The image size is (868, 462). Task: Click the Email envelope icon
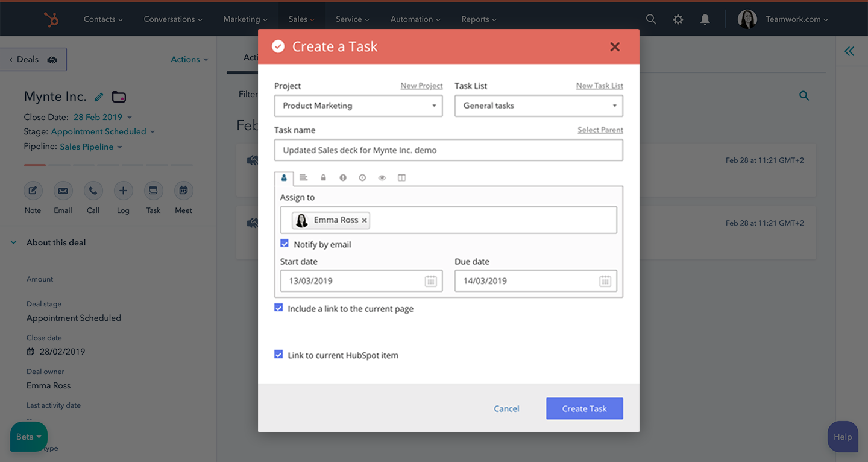[63, 191]
